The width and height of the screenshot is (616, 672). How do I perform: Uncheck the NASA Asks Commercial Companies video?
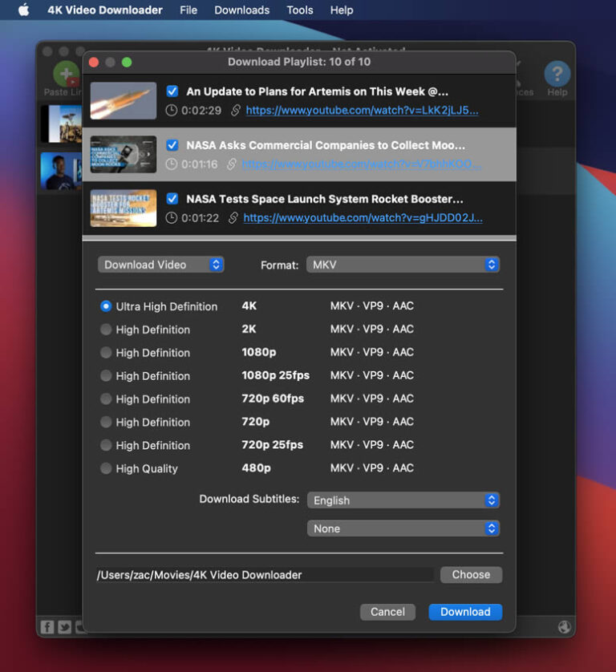(x=172, y=145)
